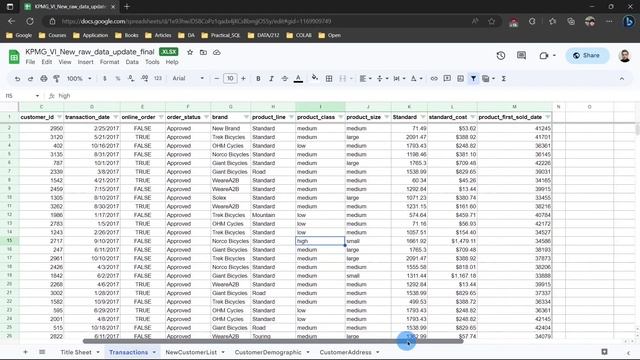Insert a chart from the toolbar
This screenshot has height=360, width=640.
(460, 78)
